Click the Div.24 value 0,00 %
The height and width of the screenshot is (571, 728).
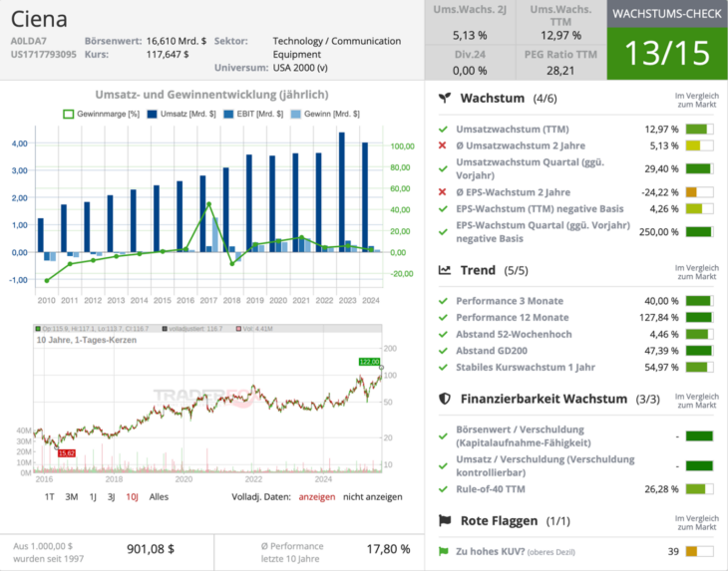click(470, 71)
